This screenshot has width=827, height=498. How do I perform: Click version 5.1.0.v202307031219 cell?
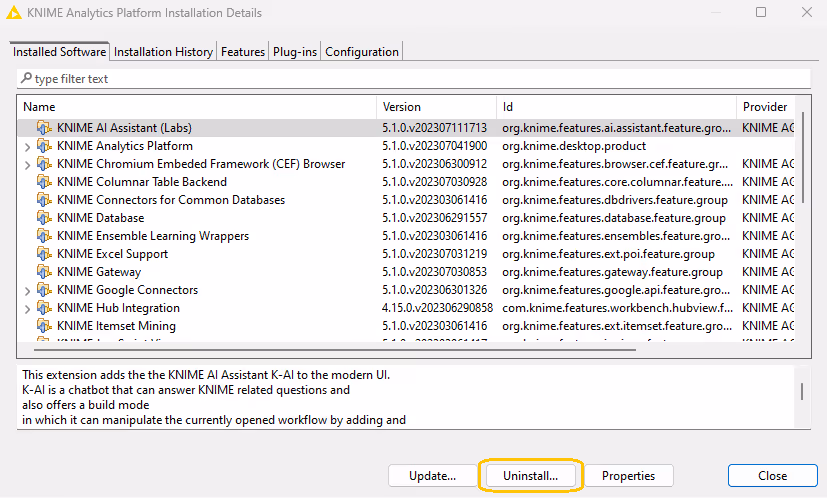435,254
